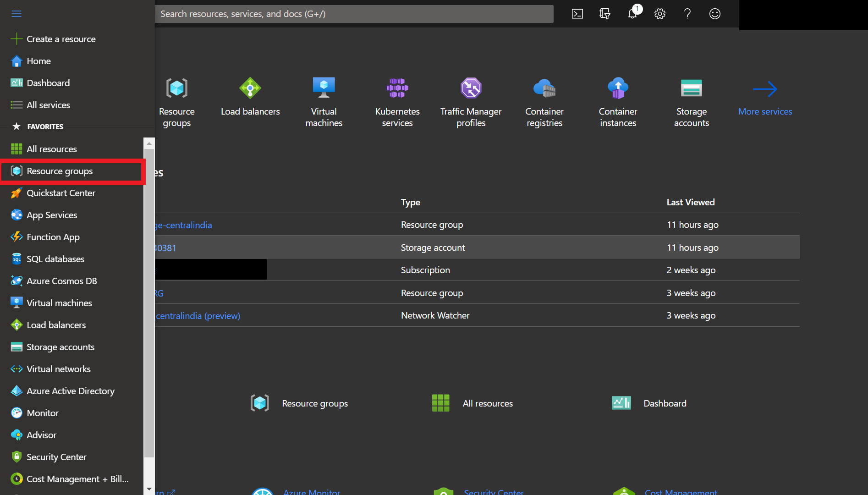Collapse the portal hamburger menu
Viewport: 868px width, 495px height.
(16, 14)
